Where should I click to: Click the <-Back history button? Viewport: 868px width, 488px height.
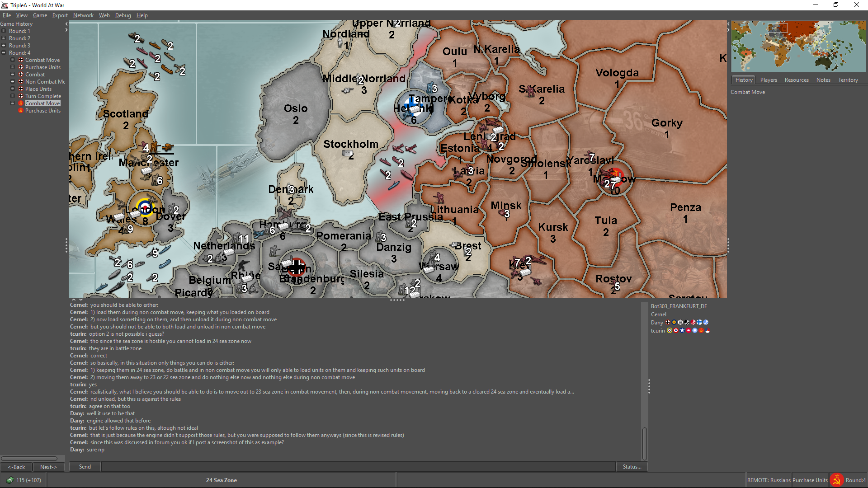(x=16, y=467)
